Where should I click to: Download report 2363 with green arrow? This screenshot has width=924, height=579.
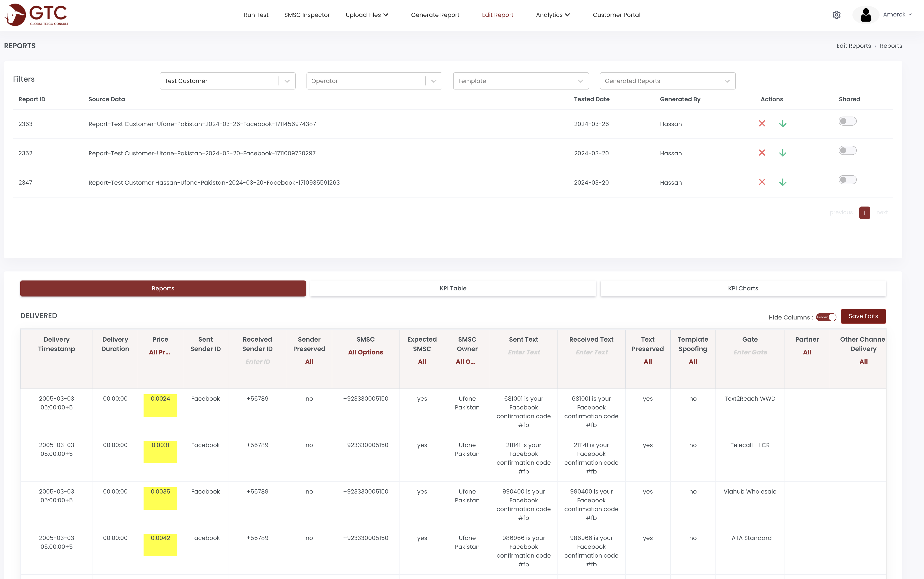coord(782,123)
